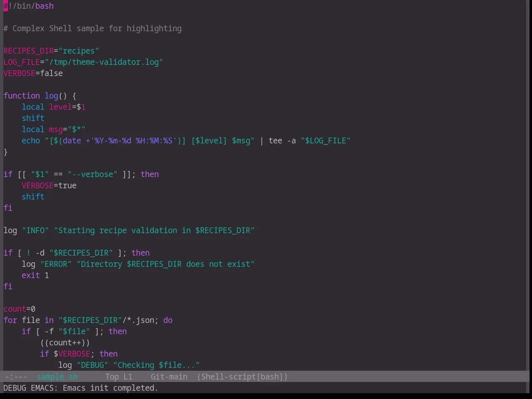This screenshot has height=399, width=532.
Task: Click the 'for' keyword of the file loop
Action: (10, 320)
